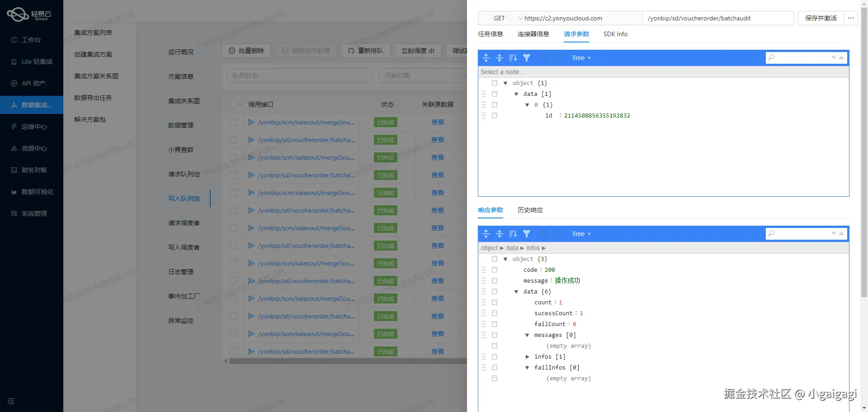The width and height of the screenshot is (868, 412).
Task: Click the 立刻调度 dt button
Action: click(x=418, y=51)
